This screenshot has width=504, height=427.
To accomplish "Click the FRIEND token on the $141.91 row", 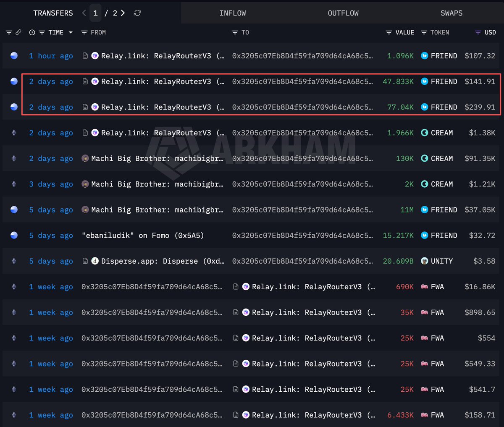I will point(444,81).
